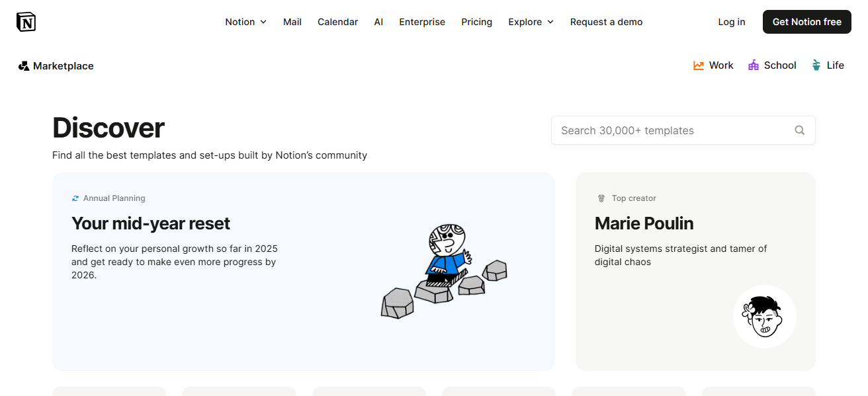The height and width of the screenshot is (396, 868).
Task: Click the Get Notion free button
Action: pyautogui.click(x=807, y=22)
